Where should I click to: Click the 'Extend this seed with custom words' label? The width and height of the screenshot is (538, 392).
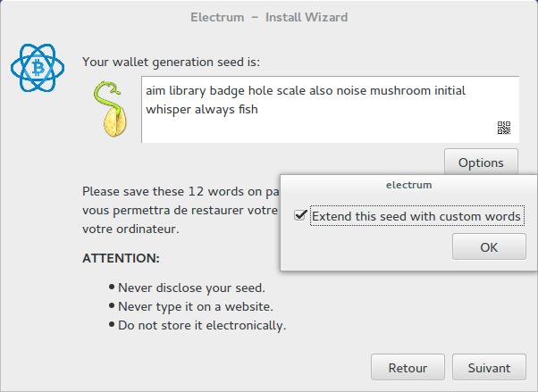tap(416, 216)
